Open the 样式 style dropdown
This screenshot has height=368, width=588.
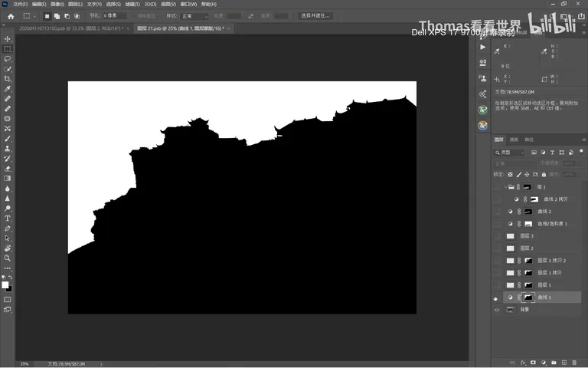coord(194,16)
